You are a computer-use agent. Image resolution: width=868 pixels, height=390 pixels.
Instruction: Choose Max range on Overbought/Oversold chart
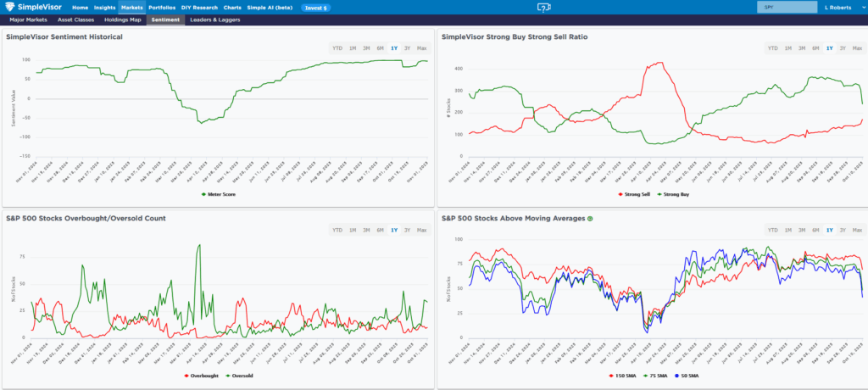point(421,230)
